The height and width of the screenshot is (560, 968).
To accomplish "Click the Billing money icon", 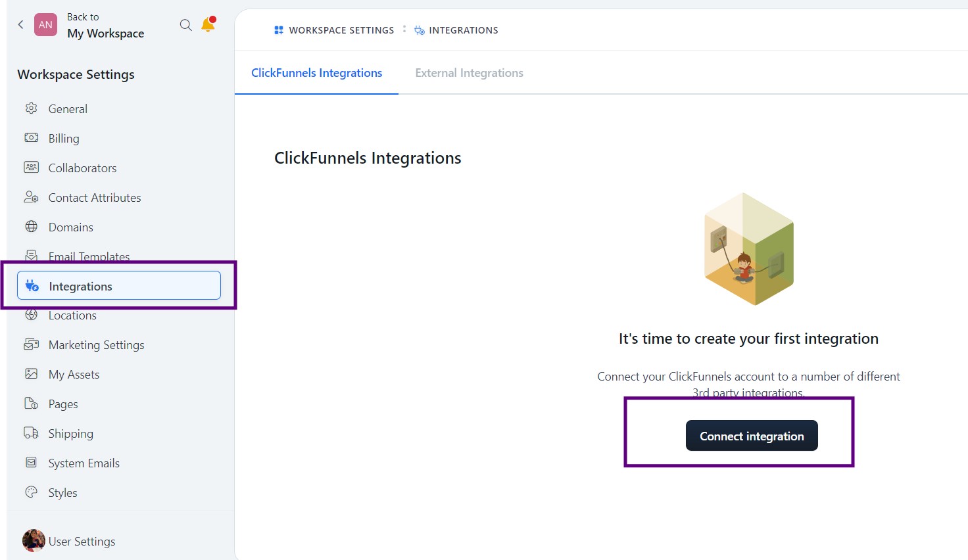I will point(31,138).
